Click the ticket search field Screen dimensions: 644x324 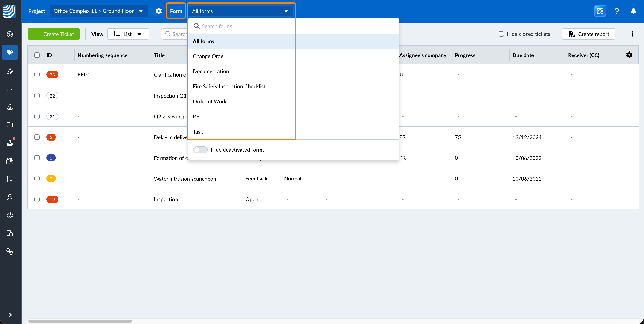175,34
